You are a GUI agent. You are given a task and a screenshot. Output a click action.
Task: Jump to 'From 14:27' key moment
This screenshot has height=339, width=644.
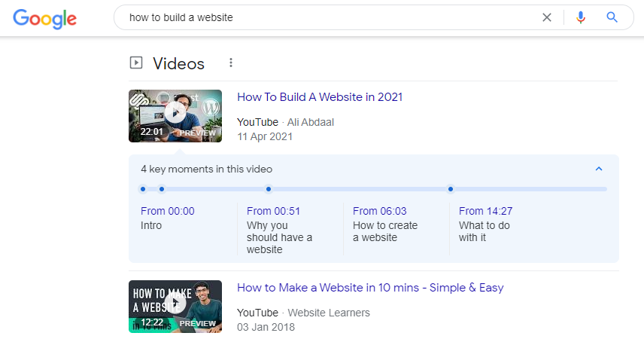[485, 211]
